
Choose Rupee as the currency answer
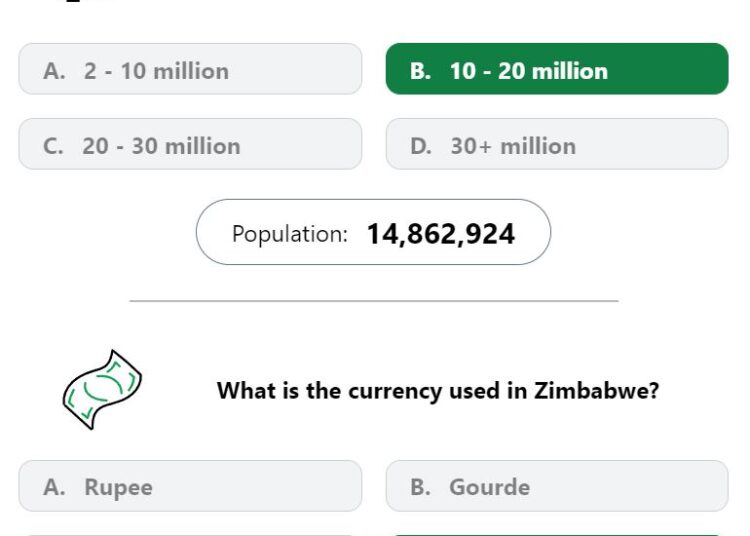[x=190, y=486]
